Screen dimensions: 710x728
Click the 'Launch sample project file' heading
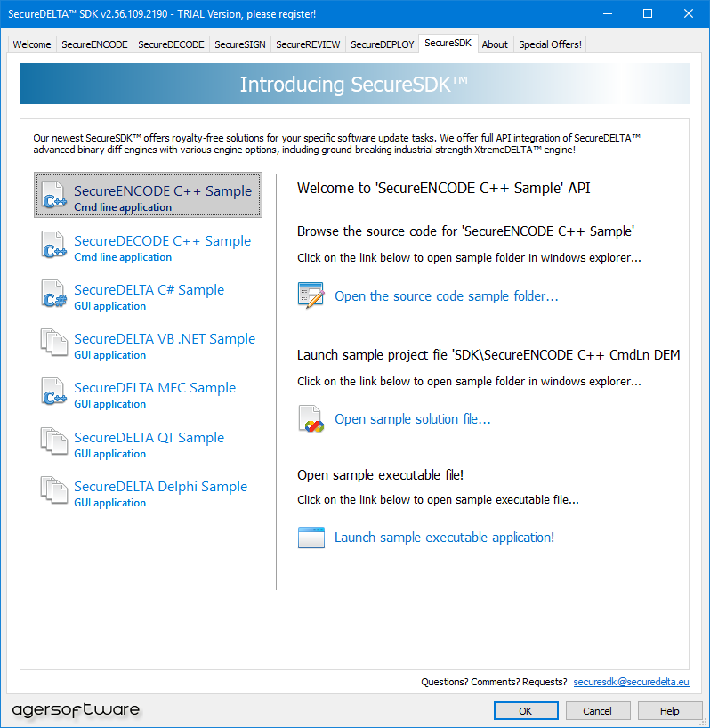pyautogui.click(x=488, y=355)
